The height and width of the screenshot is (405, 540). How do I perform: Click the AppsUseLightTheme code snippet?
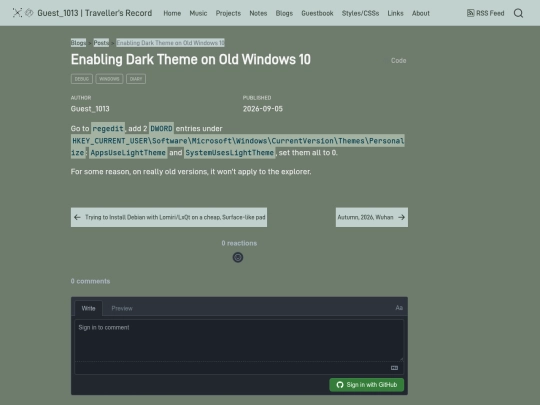pos(128,153)
